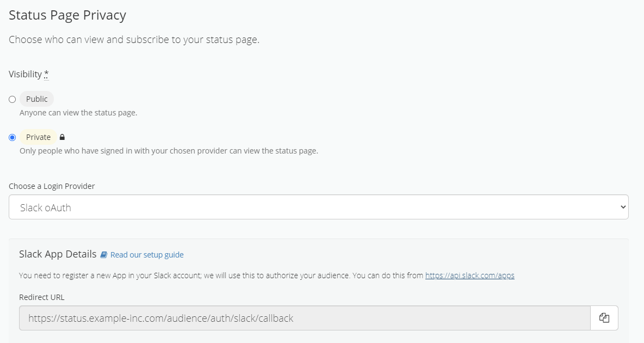This screenshot has height=343, width=644.
Task: Click the Redirect URL field
Action: (x=305, y=318)
